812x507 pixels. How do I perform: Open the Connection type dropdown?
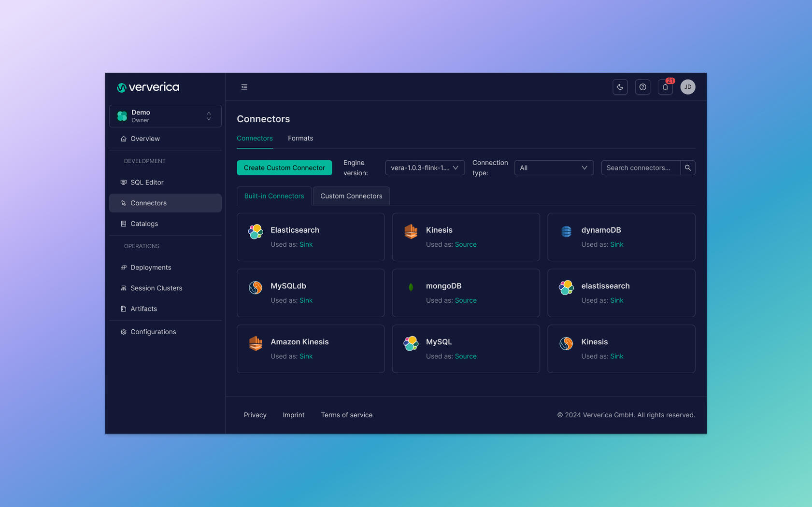pyautogui.click(x=553, y=168)
